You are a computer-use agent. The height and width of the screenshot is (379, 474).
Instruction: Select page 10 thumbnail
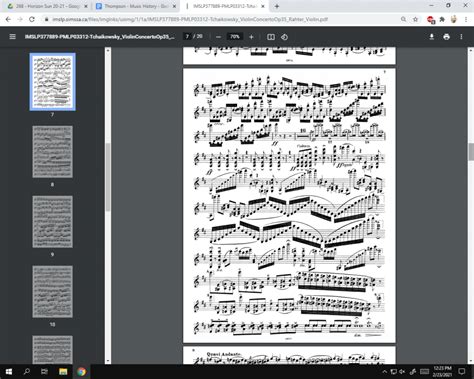[x=53, y=292]
